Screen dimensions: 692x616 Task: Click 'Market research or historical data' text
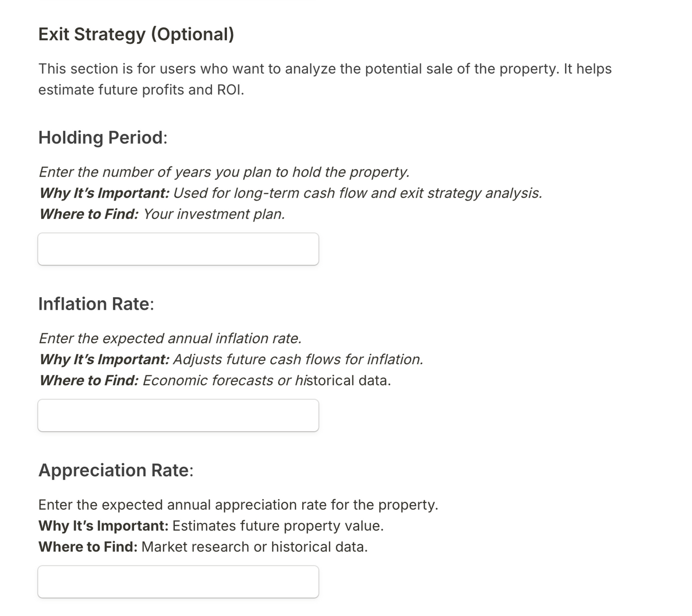255,546
